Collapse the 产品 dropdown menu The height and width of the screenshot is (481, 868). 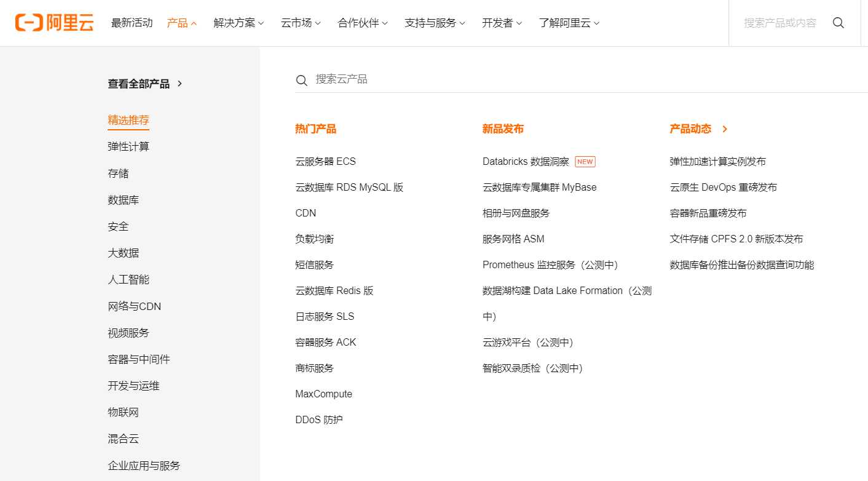[x=182, y=23]
